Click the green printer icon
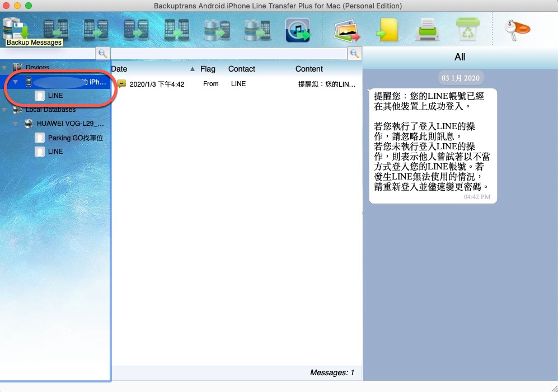Image resolution: width=558 pixels, height=392 pixels. click(427, 29)
